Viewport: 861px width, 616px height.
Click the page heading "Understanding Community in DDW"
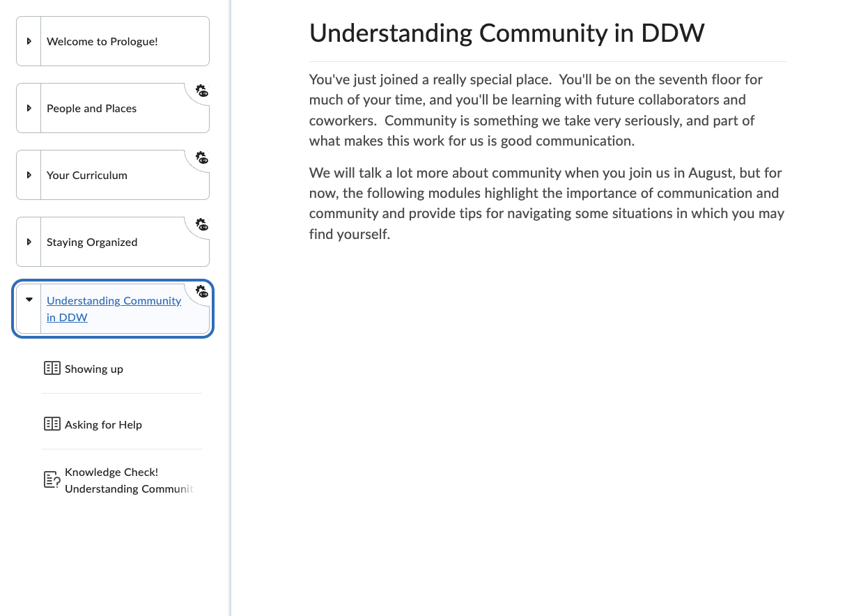pyautogui.click(x=506, y=33)
